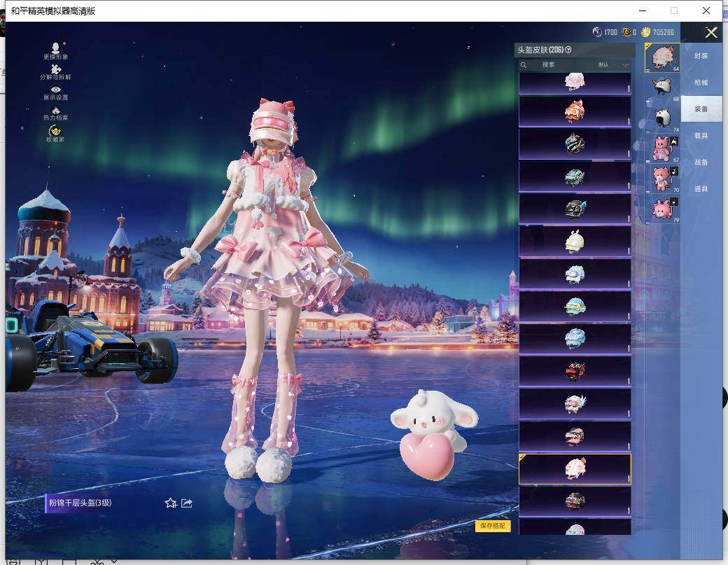The image size is (728, 565).
Task: Favorite the helmet with the star icon
Action: (170, 503)
